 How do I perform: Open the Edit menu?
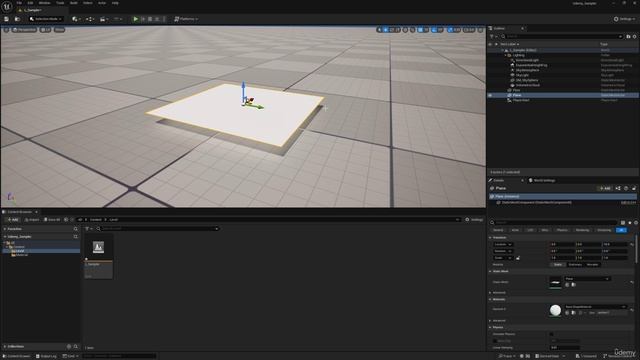point(30,3)
